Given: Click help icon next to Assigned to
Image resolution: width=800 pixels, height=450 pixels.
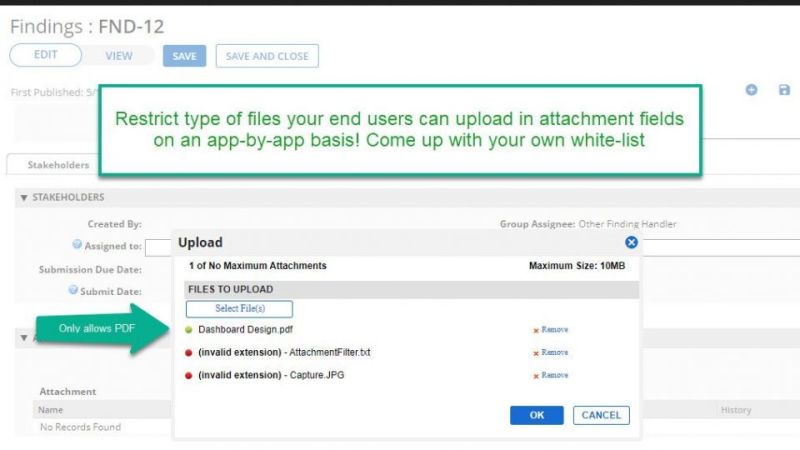Looking at the screenshot, I should point(77,244).
